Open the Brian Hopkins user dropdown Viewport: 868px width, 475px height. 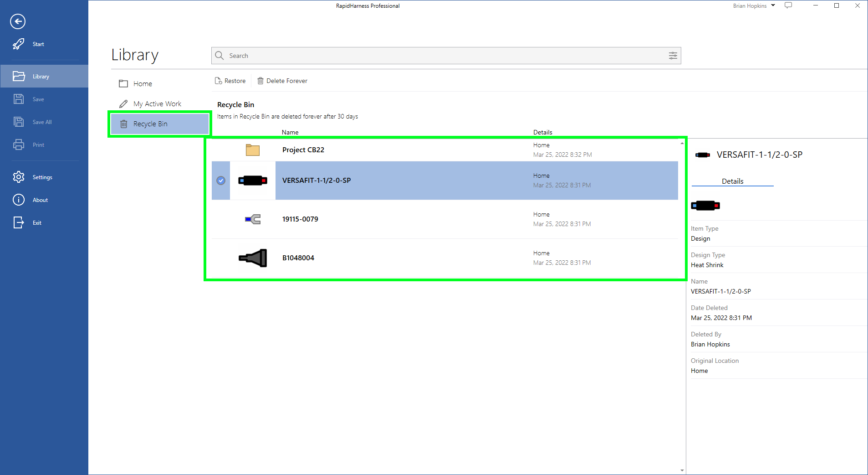754,6
